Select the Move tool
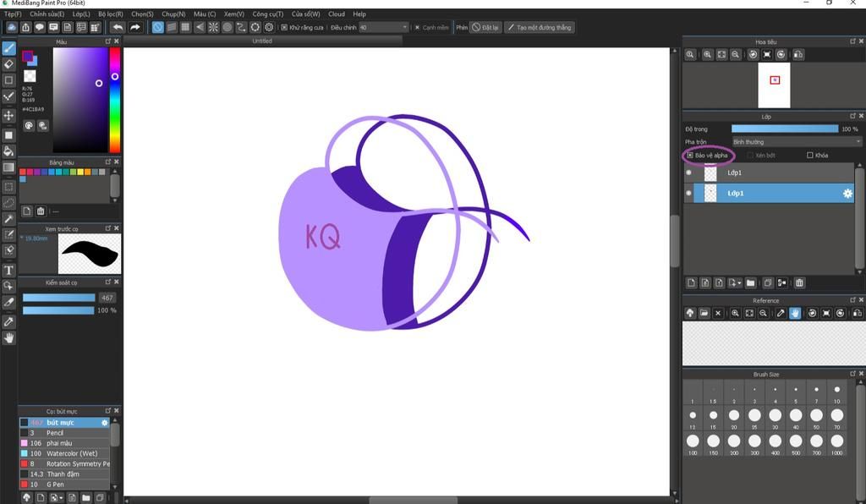The image size is (866, 504). pos(8,115)
